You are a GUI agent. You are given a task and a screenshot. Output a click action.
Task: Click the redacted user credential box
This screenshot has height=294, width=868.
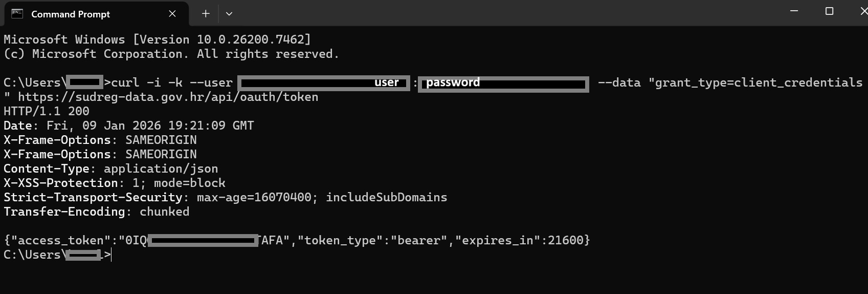point(324,83)
